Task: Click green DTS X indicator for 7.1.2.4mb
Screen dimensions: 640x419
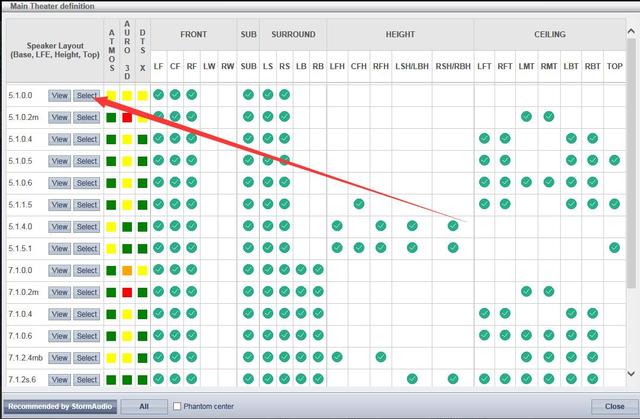Action: point(142,358)
